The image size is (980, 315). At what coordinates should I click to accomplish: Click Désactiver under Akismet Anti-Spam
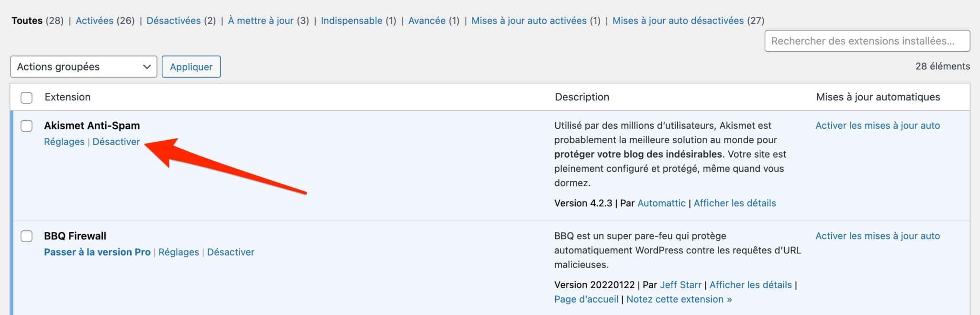coord(116,142)
